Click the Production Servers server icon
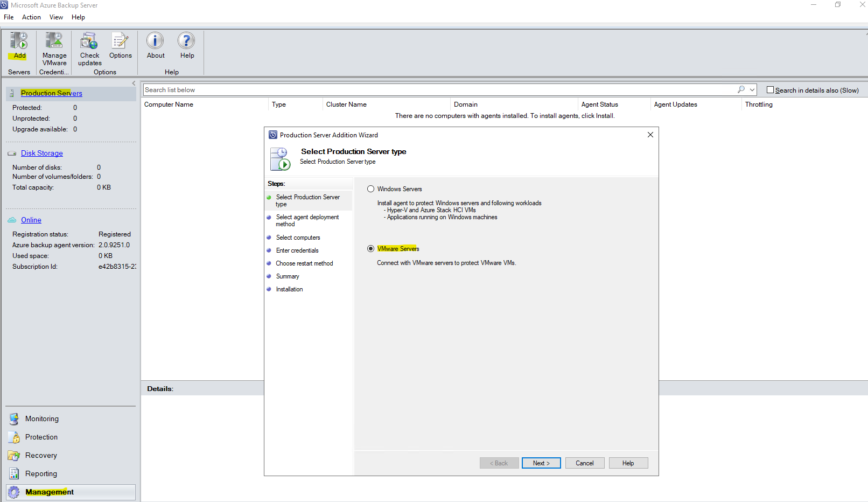 (x=12, y=93)
